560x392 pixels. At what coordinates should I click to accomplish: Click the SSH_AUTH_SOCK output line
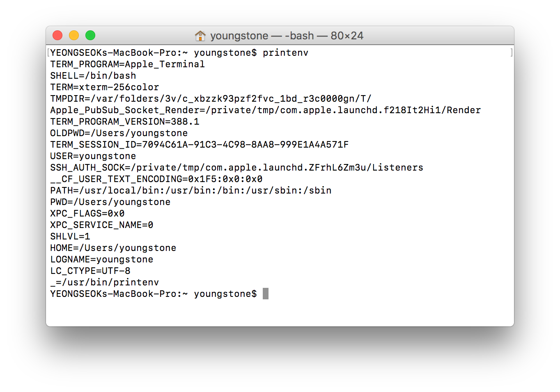[236, 167]
